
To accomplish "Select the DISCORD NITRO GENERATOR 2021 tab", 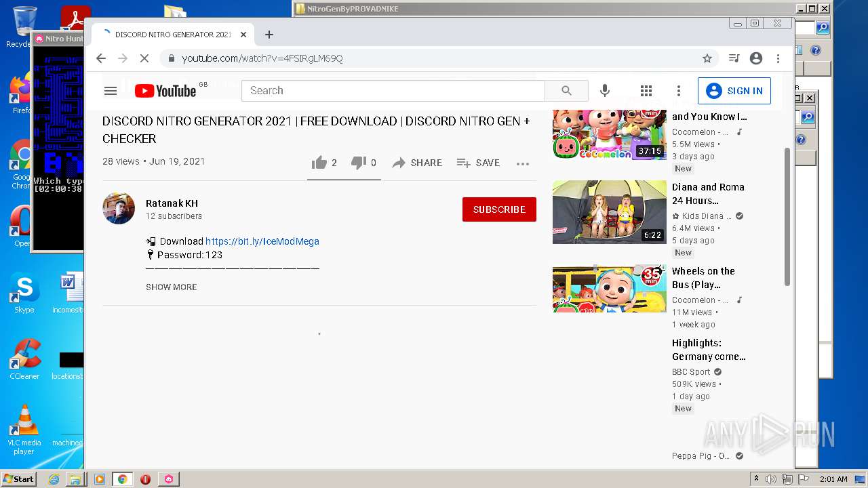I will pos(174,35).
